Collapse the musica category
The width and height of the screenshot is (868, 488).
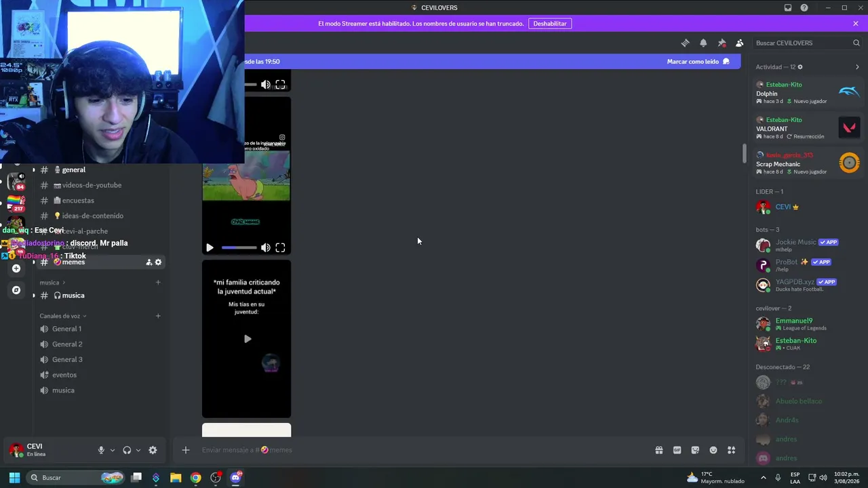pyautogui.click(x=52, y=283)
